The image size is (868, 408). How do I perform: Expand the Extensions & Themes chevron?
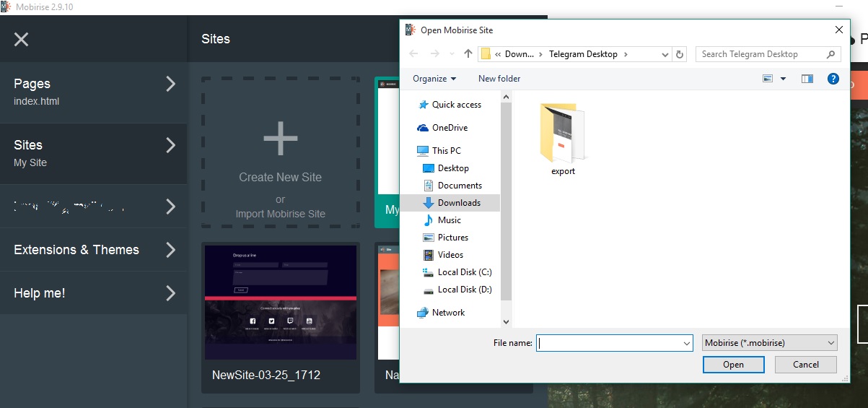pyautogui.click(x=171, y=250)
